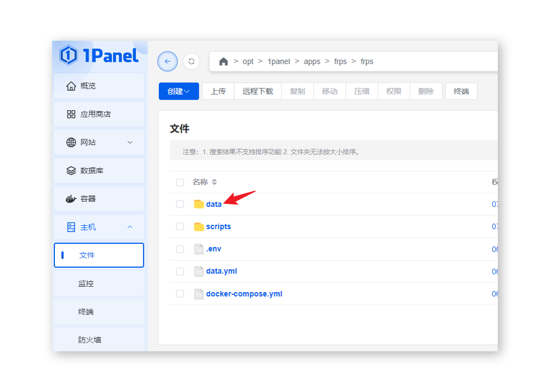Viewport: 550px width, 392px height.
Task: Open 概览 in the sidebar
Action: [99, 86]
